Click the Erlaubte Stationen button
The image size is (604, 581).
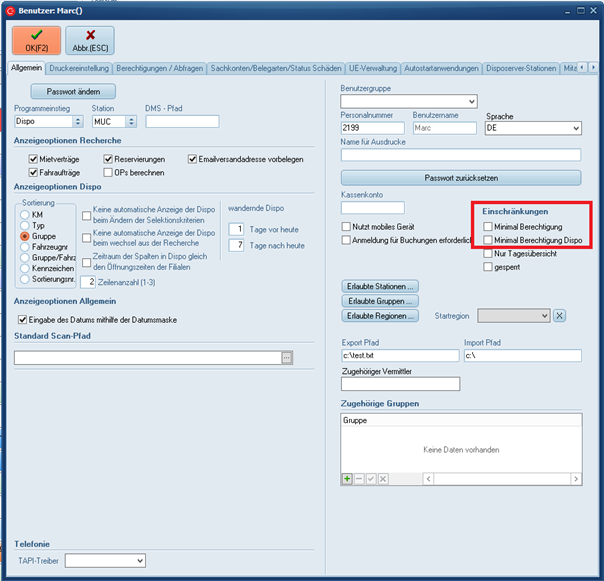click(x=380, y=286)
